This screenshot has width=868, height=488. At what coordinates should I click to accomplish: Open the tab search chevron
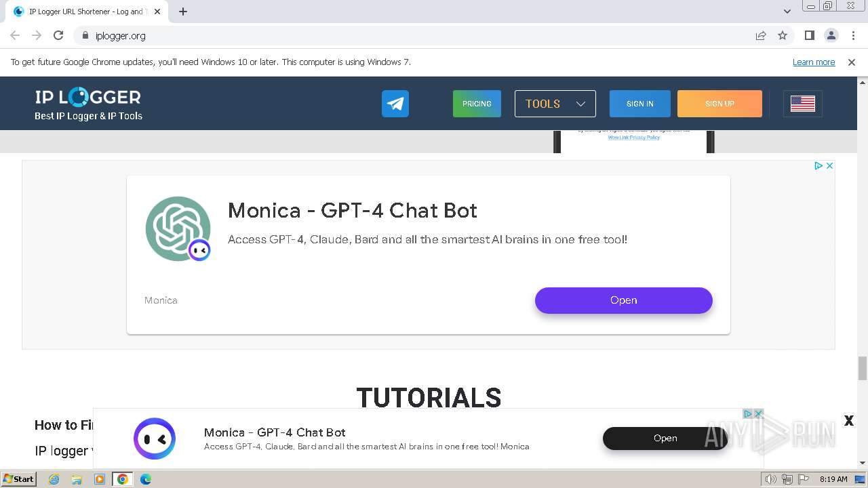(787, 11)
